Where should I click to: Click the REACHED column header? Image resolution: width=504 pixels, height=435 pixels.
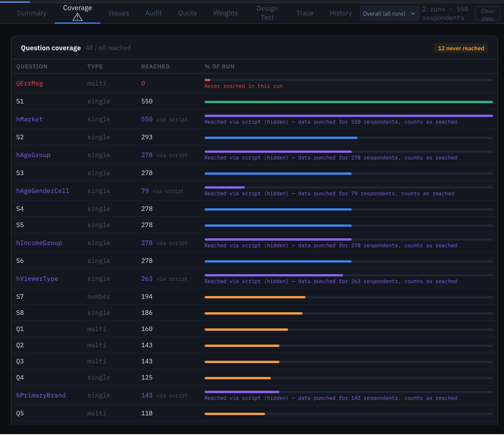pos(155,66)
